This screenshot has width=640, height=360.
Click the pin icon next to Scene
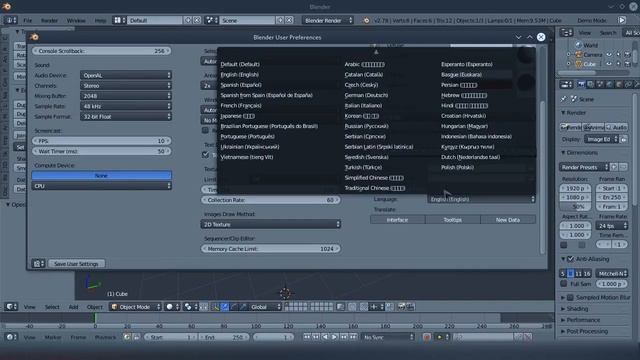pos(564,99)
